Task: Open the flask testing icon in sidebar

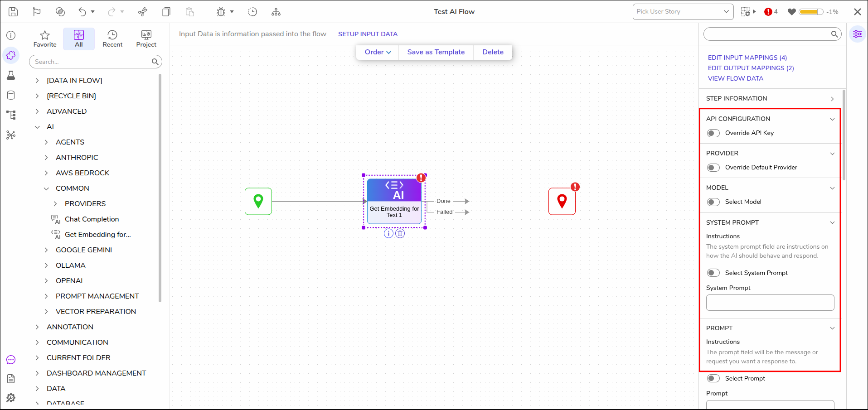Action: click(11, 75)
